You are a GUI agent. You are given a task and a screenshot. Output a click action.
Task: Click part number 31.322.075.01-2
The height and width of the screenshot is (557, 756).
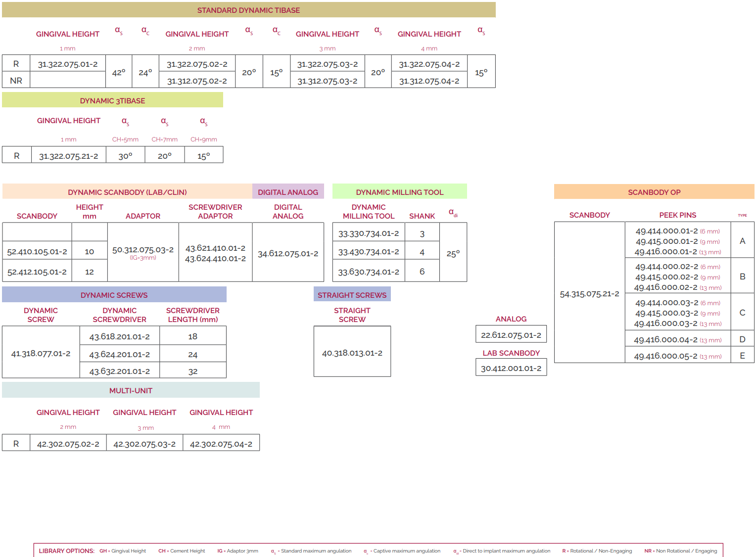tap(68, 64)
